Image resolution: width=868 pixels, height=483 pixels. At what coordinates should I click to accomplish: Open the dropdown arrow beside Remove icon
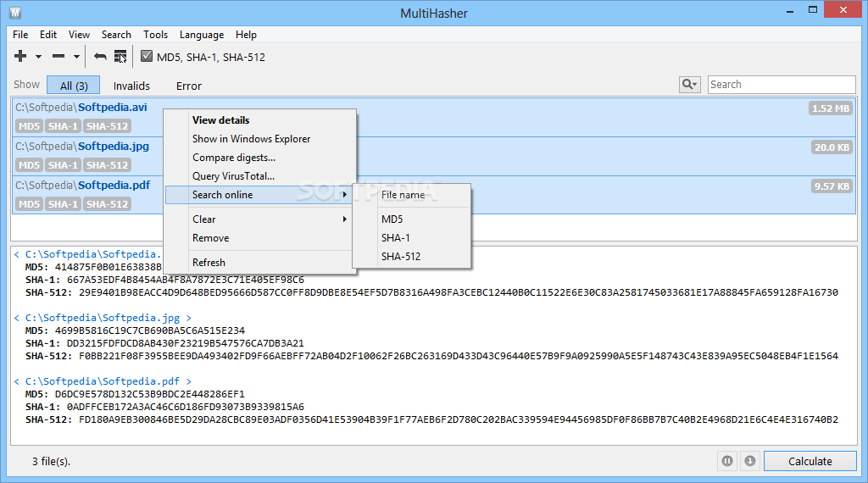(x=76, y=57)
